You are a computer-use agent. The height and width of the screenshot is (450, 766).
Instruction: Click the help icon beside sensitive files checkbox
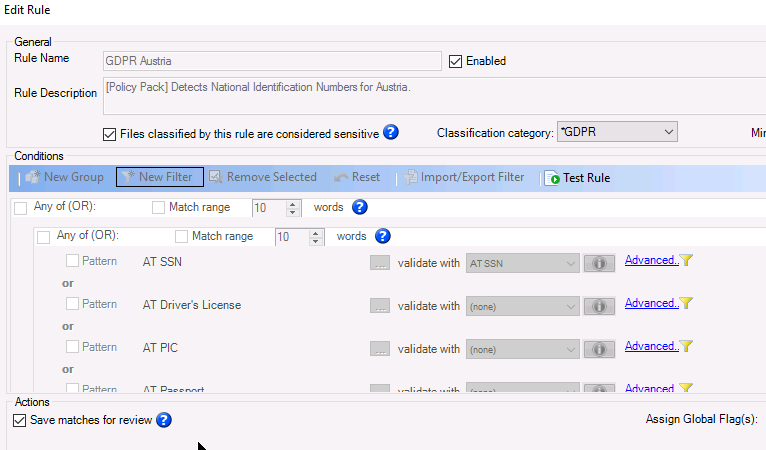(x=391, y=132)
